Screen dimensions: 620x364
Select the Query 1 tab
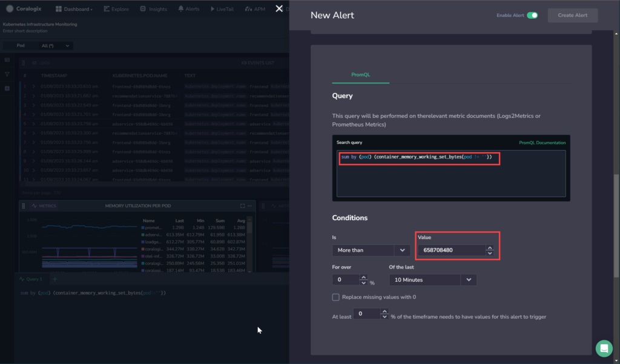31,279
